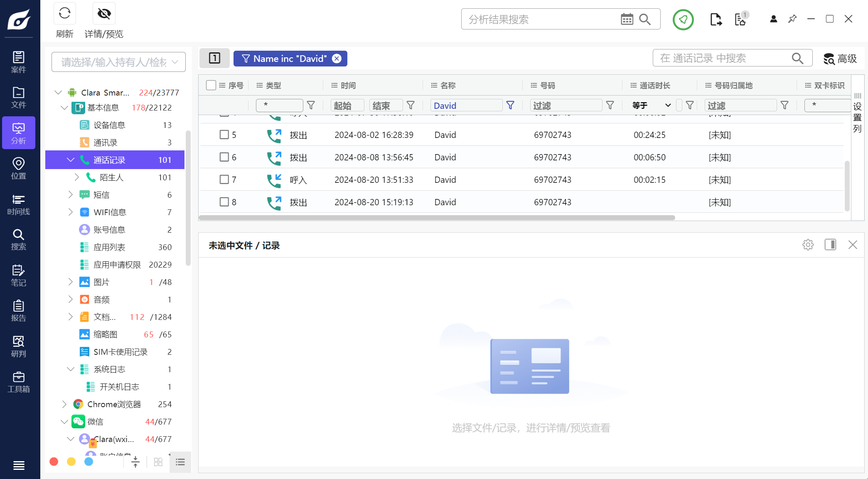Check the box for record row 7
868x479 pixels.
pyautogui.click(x=224, y=179)
